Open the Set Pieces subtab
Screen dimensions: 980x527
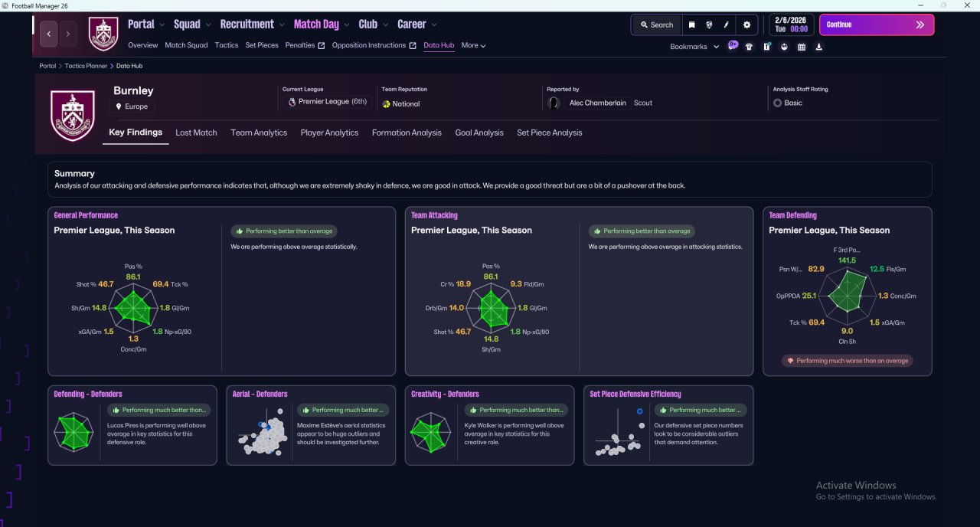click(262, 45)
